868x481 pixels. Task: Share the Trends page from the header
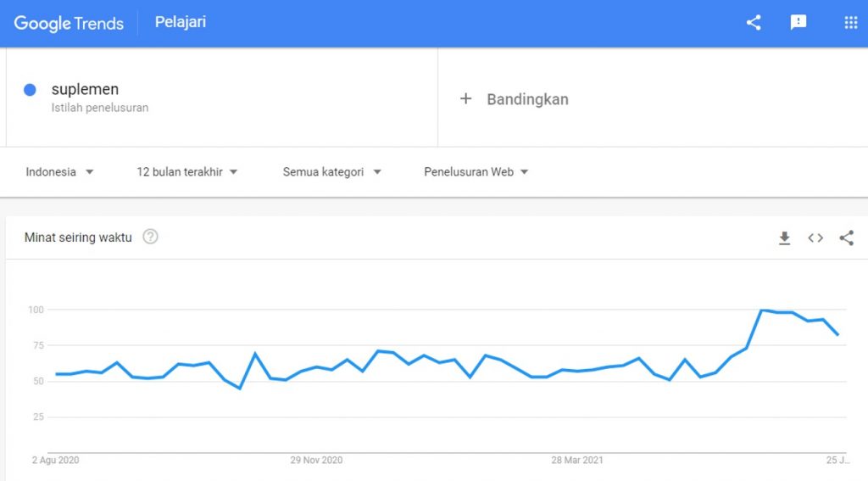(x=754, y=23)
